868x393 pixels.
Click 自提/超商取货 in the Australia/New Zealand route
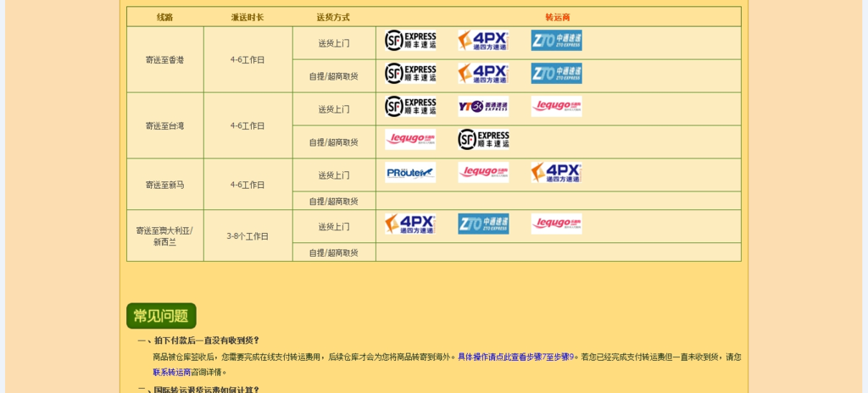click(x=334, y=252)
